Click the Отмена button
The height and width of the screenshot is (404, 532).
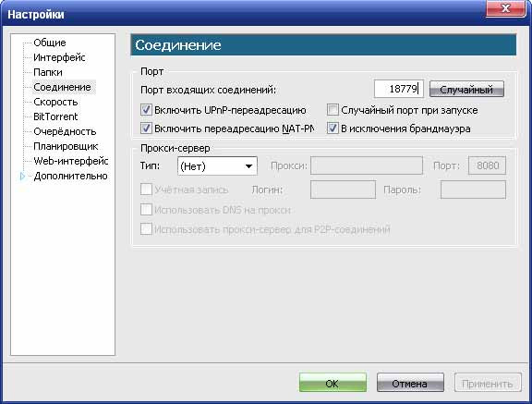click(x=410, y=383)
